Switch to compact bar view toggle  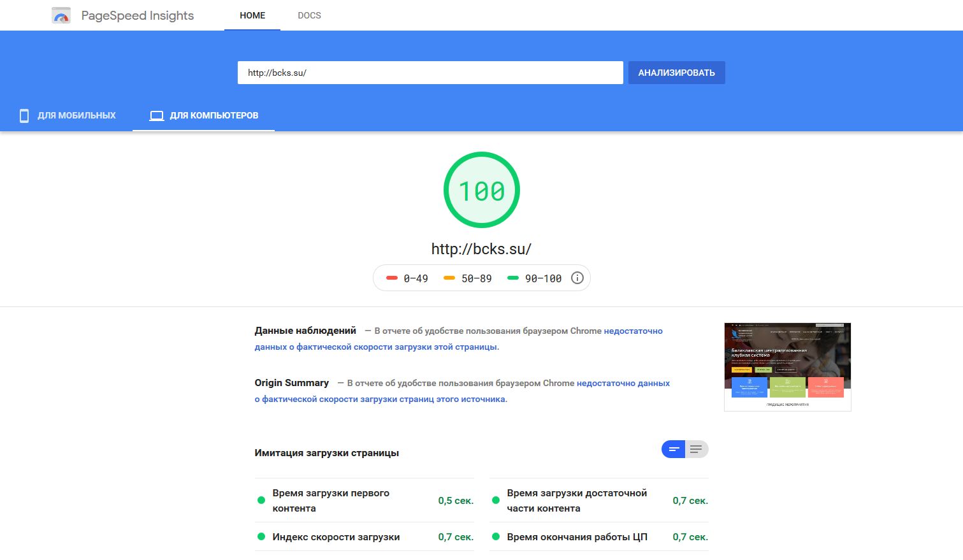pos(674,449)
